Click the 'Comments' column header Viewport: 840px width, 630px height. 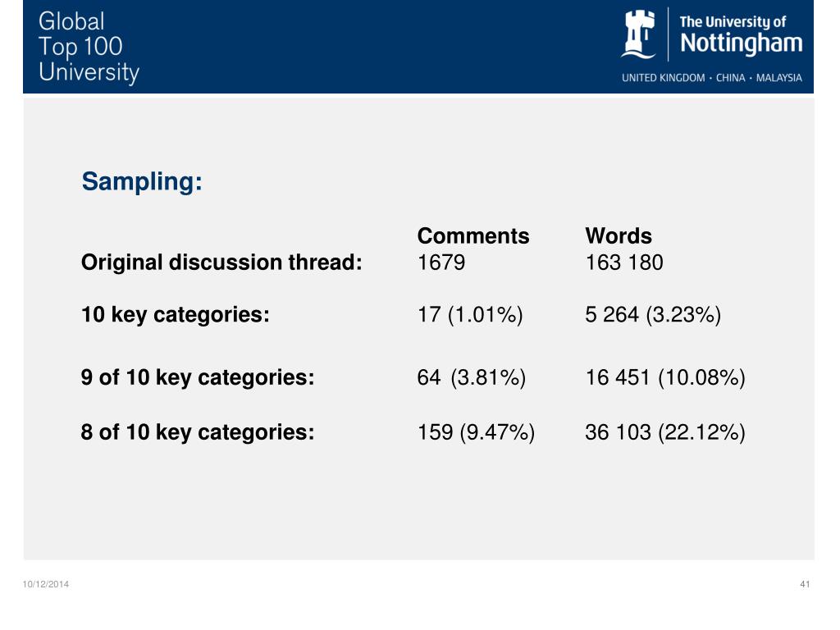click(x=473, y=235)
